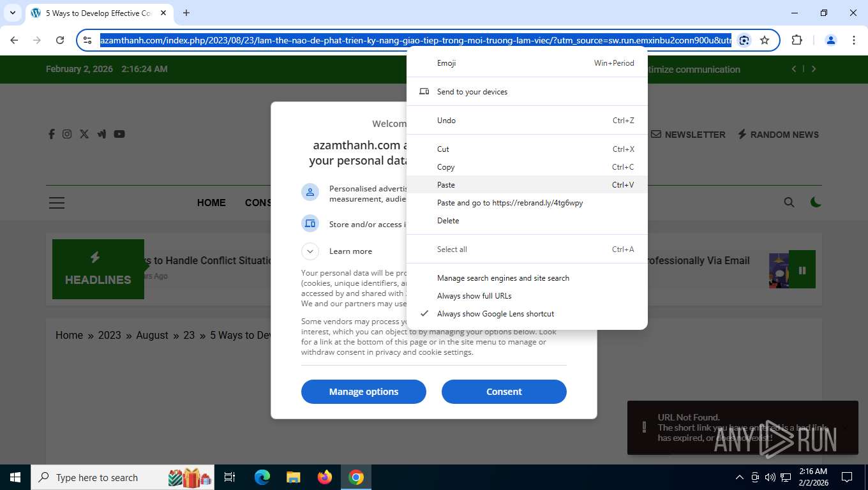The height and width of the screenshot is (490, 868).
Task: Click the selected URL in the address bar
Action: 415,40
